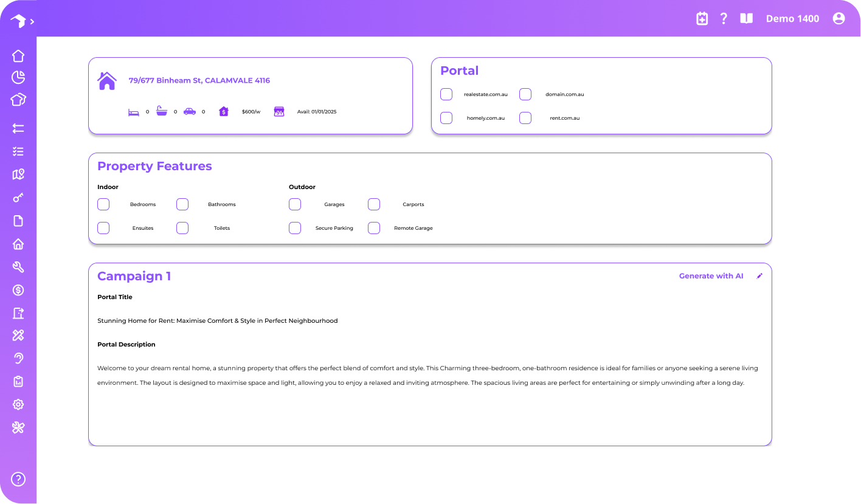Image resolution: width=861 pixels, height=504 pixels.
Task: Tick the realestate.com.au portal checkbox
Action: (x=446, y=94)
